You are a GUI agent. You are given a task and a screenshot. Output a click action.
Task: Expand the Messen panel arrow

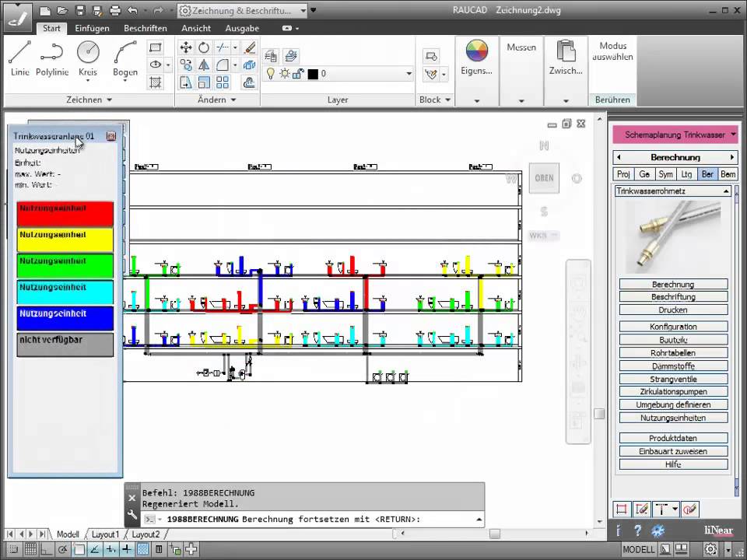pos(521,101)
